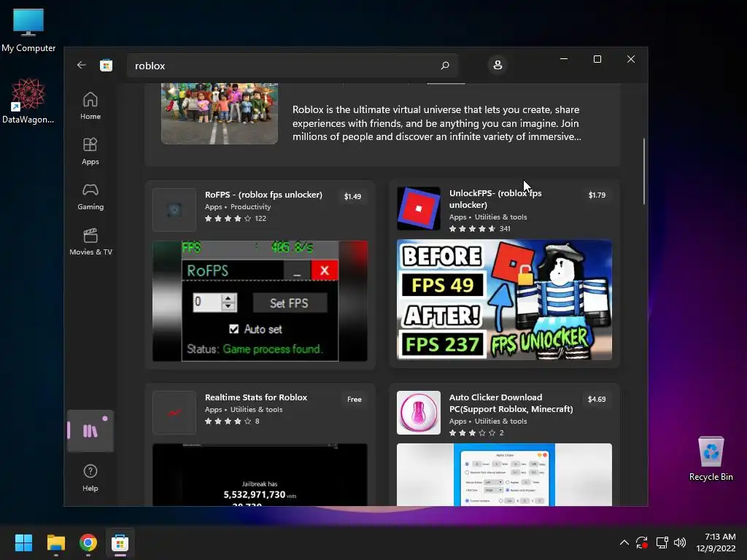Show hidden system tray icons chevron

624,542
